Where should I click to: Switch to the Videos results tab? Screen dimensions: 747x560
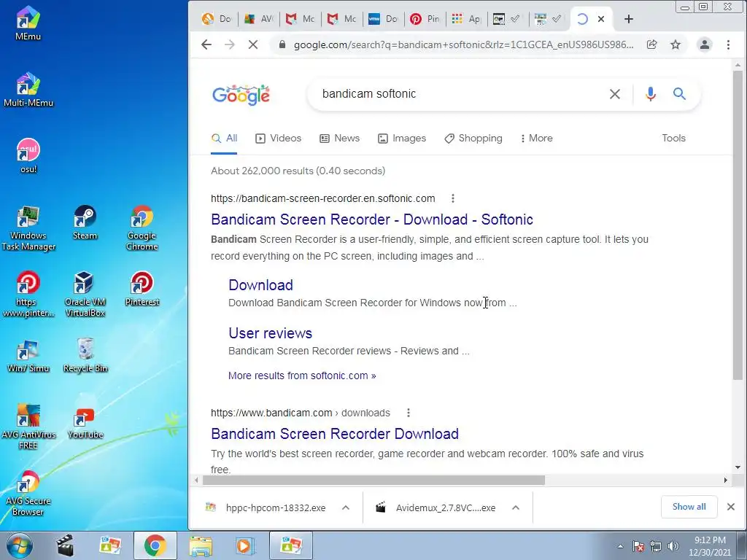tap(278, 138)
